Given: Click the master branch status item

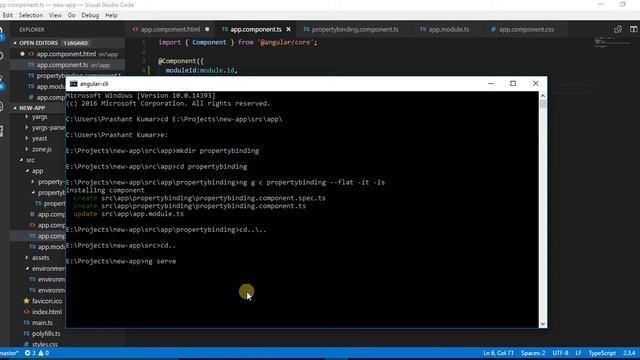Looking at the screenshot, I should click(x=9, y=353).
